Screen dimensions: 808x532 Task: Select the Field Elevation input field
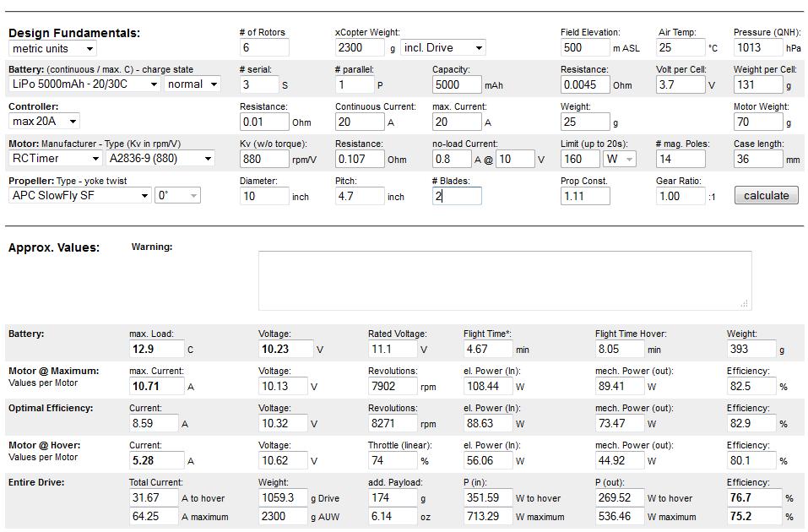click(x=585, y=47)
